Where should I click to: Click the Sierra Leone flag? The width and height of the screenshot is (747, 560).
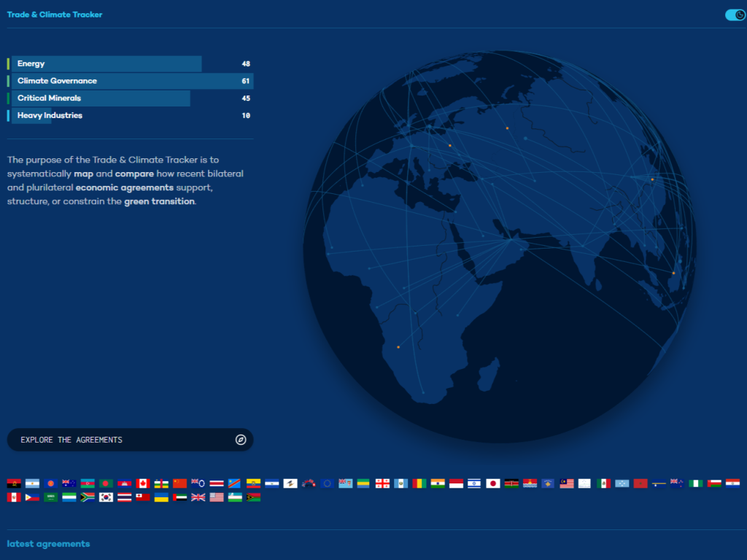[69, 497]
